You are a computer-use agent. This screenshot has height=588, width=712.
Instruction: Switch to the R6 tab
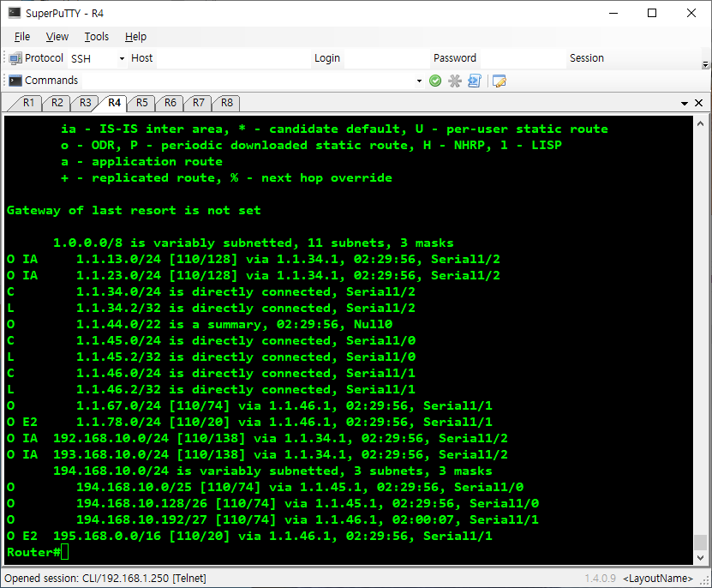click(x=170, y=103)
